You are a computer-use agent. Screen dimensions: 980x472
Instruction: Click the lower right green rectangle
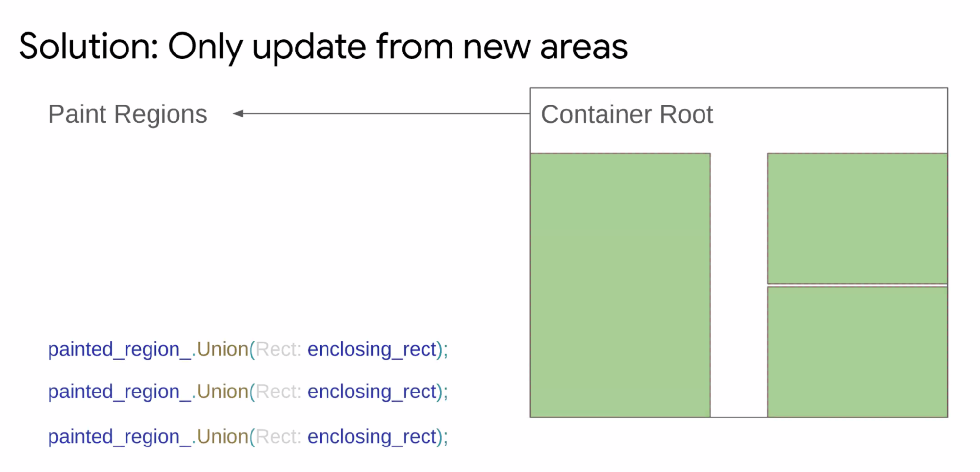pos(857,351)
